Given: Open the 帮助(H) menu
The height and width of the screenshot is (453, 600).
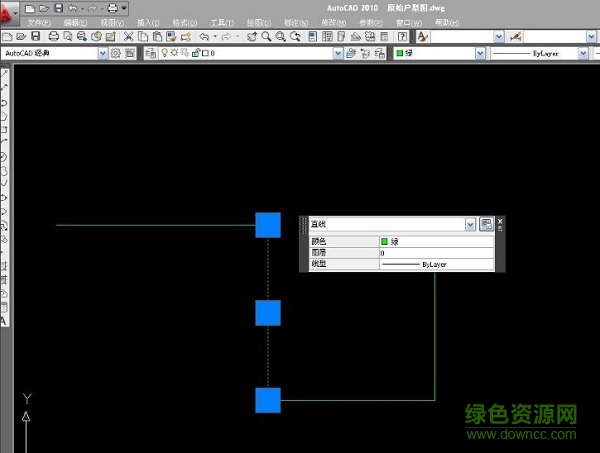Looking at the screenshot, I should [x=447, y=23].
